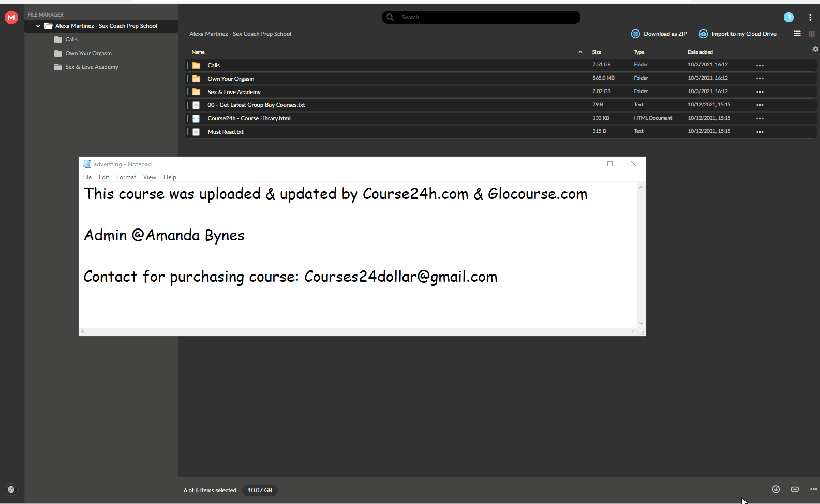Click the Notepad horizontal scrollbar right arrow
This screenshot has height=504, width=820.
(x=632, y=331)
